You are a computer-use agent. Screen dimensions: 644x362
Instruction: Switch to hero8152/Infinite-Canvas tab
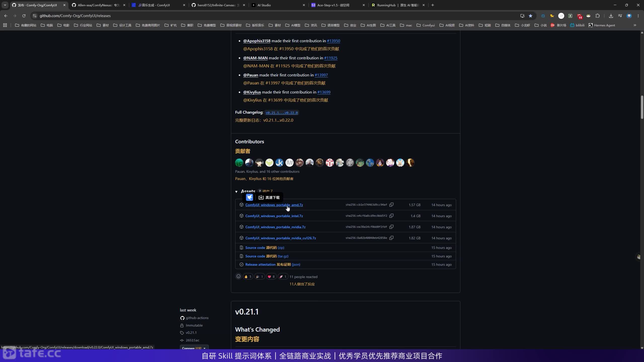[x=218, y=5]
